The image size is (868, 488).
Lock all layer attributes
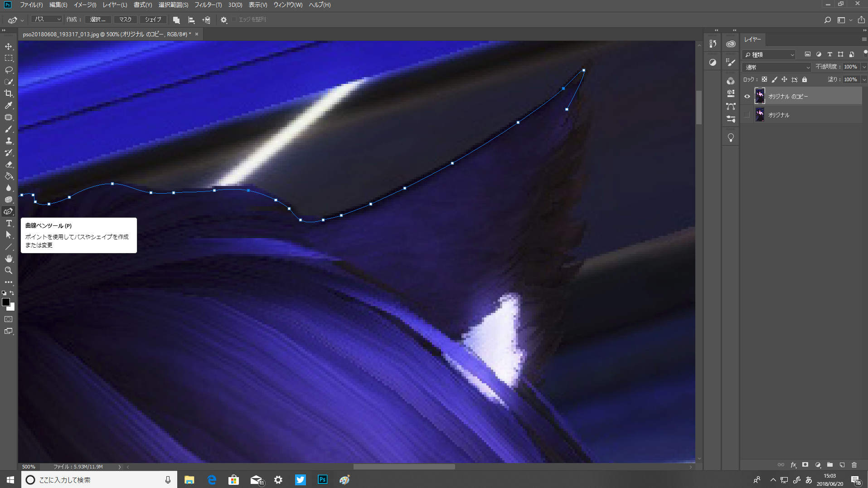click(x=805, y=79)
